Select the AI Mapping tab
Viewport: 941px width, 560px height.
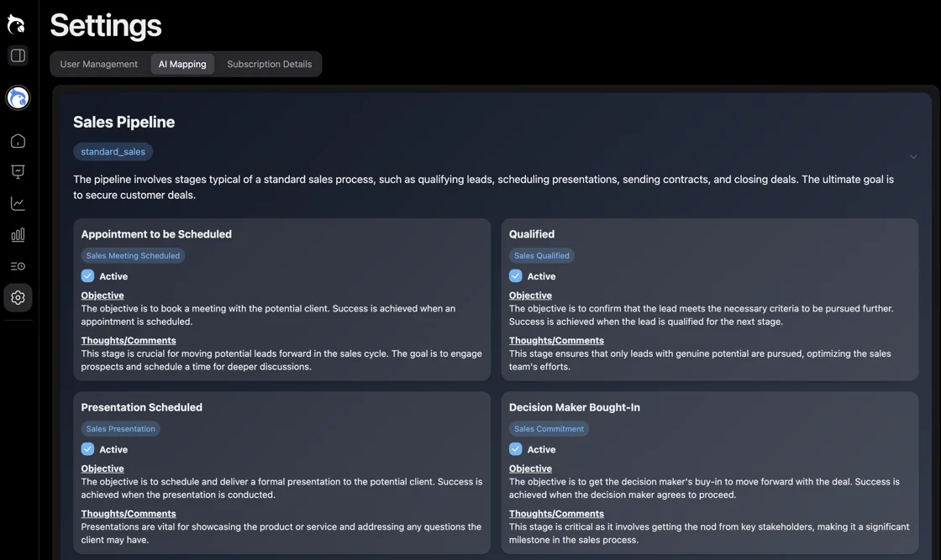(x=182, y=65)
